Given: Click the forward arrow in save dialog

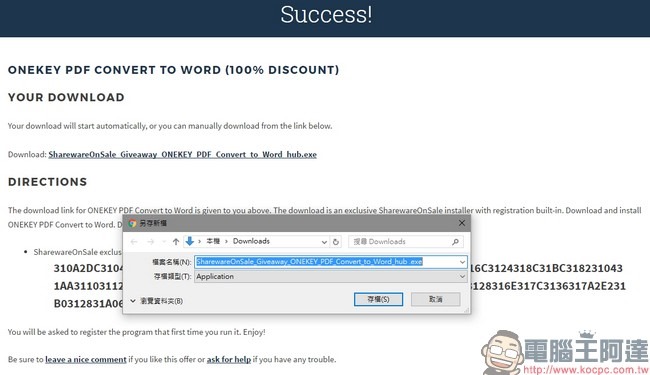Looking at the screenshot, I should (x=150, y=242).
